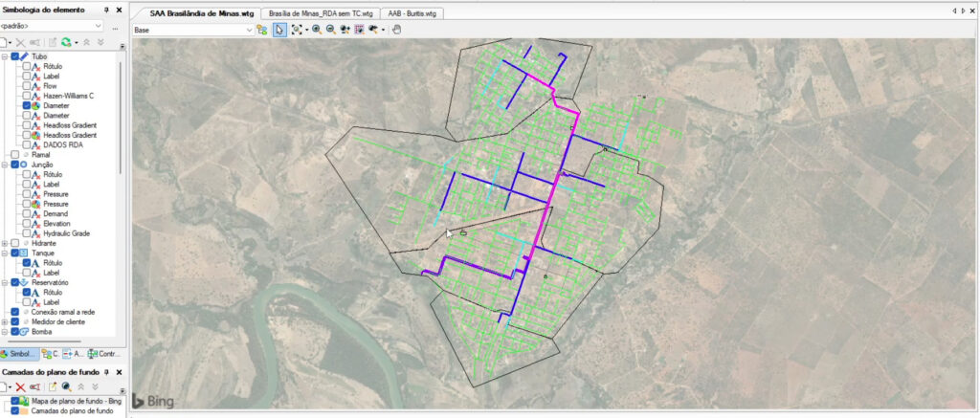Enable Hazen-Williams C annotation checkbox

[26, 97]
